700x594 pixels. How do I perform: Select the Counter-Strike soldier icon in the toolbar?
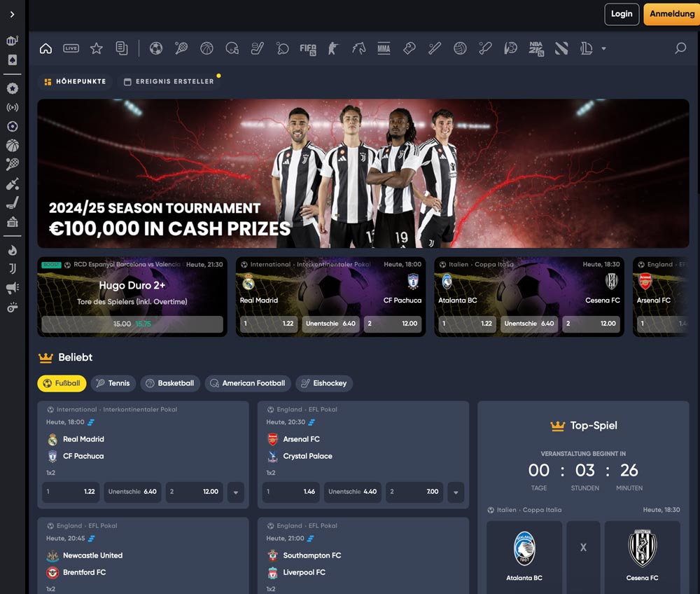tap(333, 48)
